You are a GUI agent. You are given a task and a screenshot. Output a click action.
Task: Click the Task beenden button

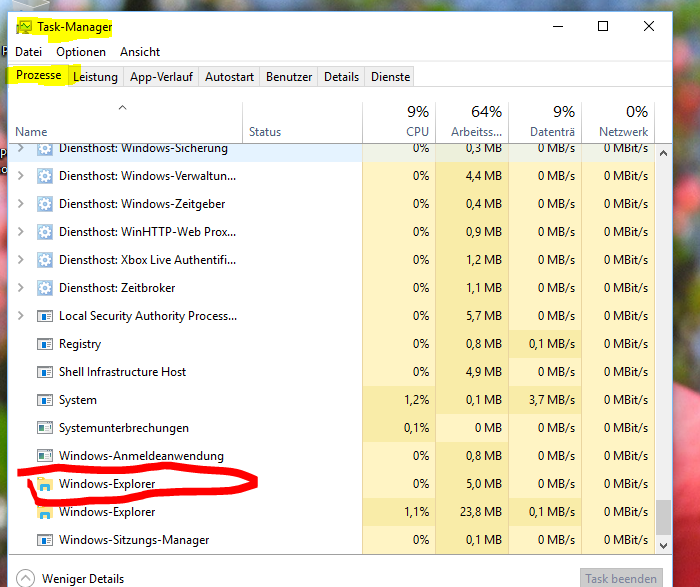[x=621, y=578]
